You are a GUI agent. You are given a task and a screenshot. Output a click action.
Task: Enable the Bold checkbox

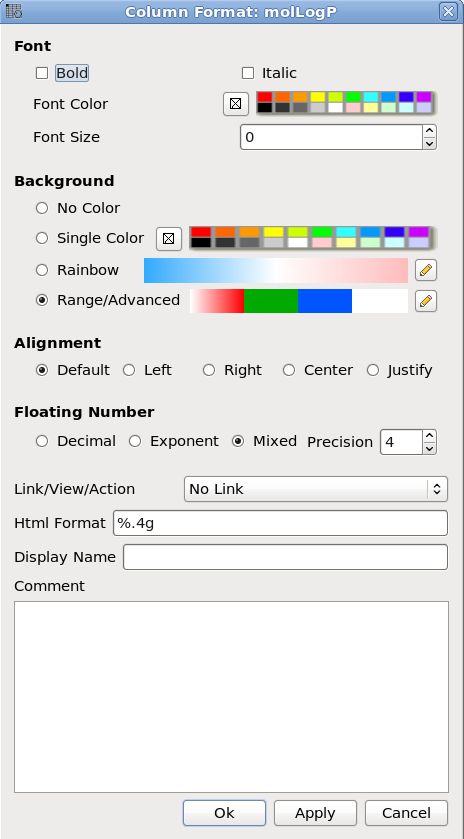(42, 73)
